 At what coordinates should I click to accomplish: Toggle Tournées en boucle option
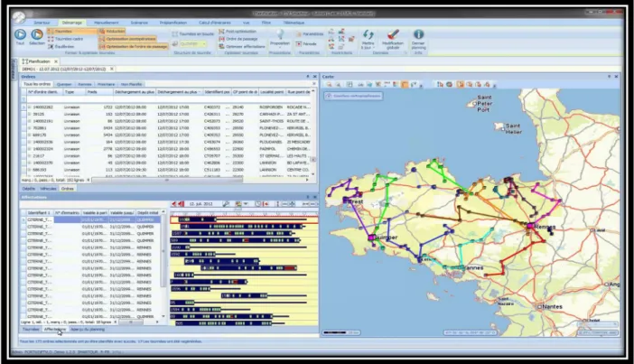(x=193, y=34)
